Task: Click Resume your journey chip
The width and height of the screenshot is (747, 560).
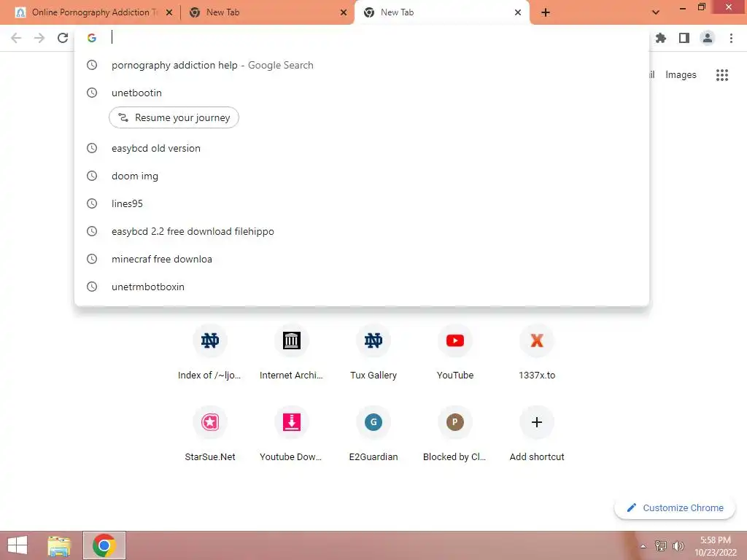Action: [x=174, y=117]
